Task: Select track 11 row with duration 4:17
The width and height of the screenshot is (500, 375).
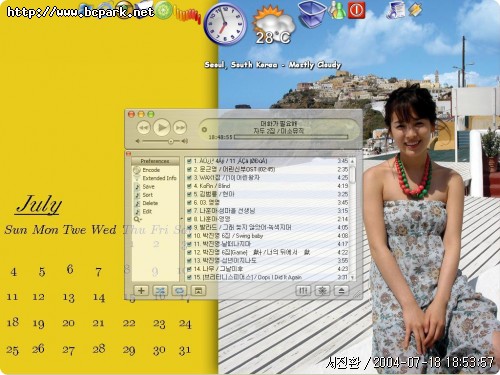Action: [267, 244]
